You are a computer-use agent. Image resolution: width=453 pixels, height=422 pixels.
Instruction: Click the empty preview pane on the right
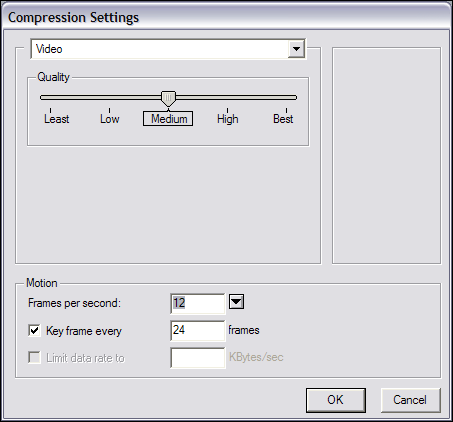(x=386, y=155)
